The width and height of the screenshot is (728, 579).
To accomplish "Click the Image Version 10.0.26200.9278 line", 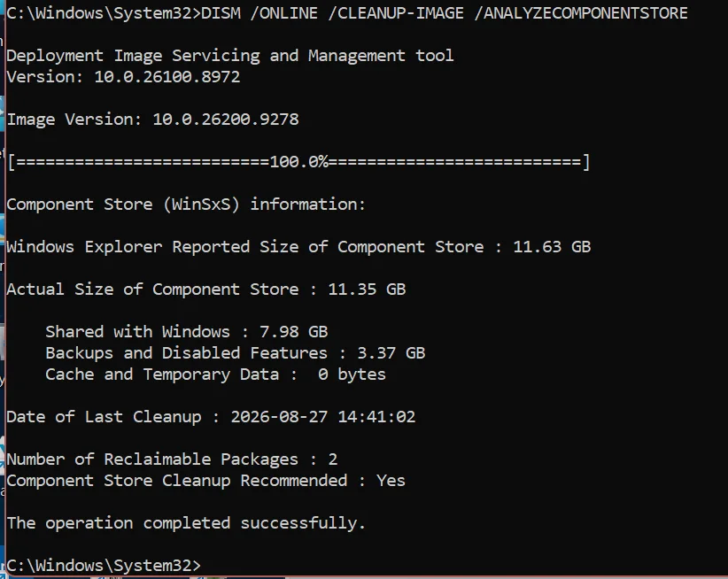I will 152,120.
